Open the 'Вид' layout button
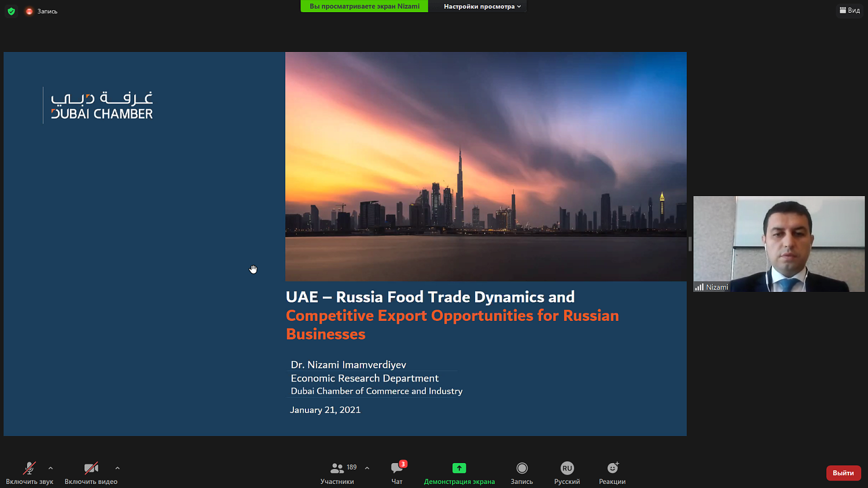The image size is (868, 488). click(849, 10)
